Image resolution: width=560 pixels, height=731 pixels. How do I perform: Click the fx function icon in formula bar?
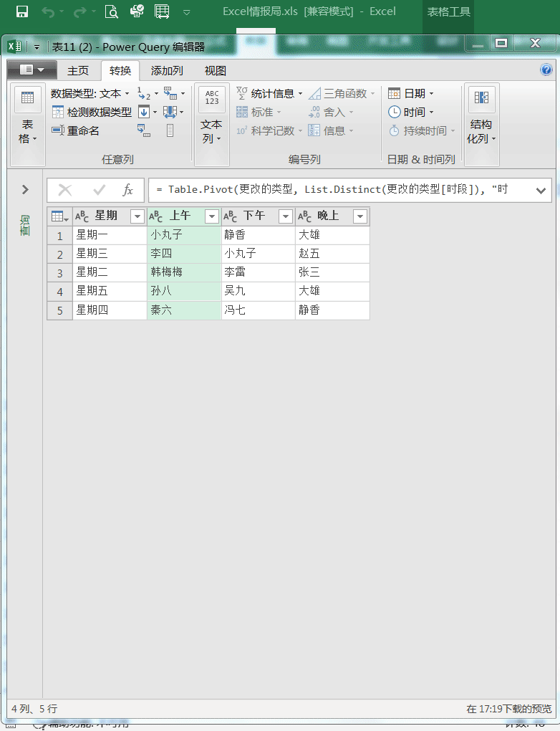127,190
